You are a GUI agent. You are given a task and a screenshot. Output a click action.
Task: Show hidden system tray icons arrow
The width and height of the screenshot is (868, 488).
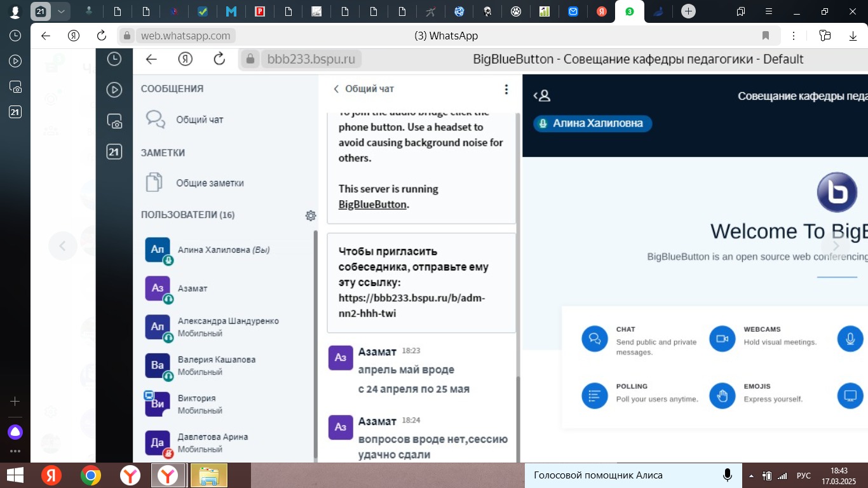coord(752,475)
